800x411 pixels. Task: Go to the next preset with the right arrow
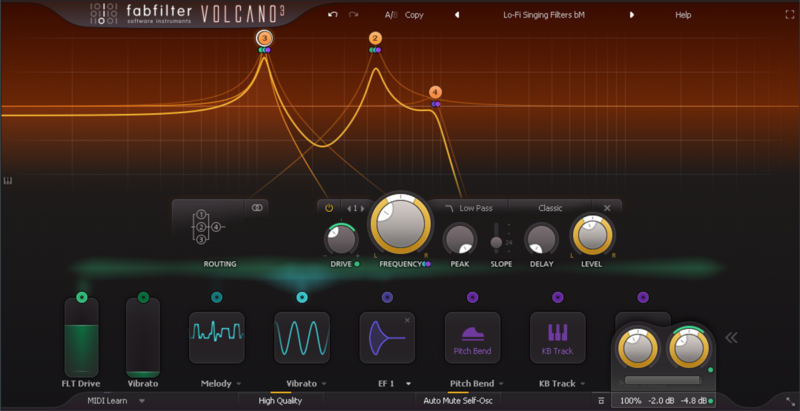click(x=632, y=15)
